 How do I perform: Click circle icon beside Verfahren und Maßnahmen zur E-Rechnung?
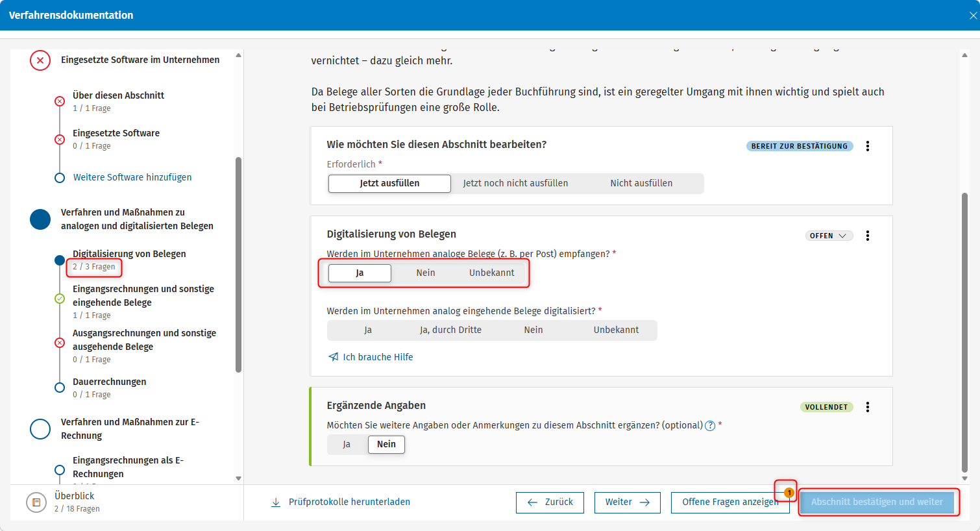click(x=40, y=429)
